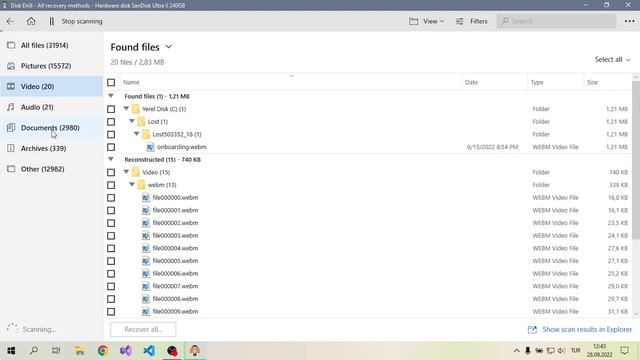Select the All files (31914) category
This screenshot has width=640, height=360.
[x=51, y=45]
